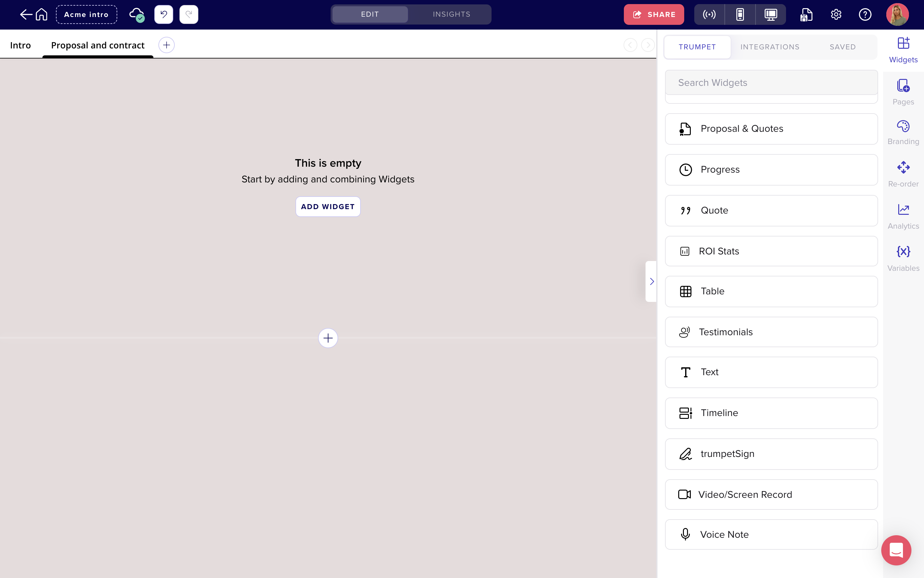Switch to desktop preview mode

pyautogui.click(x=770, y=14)
